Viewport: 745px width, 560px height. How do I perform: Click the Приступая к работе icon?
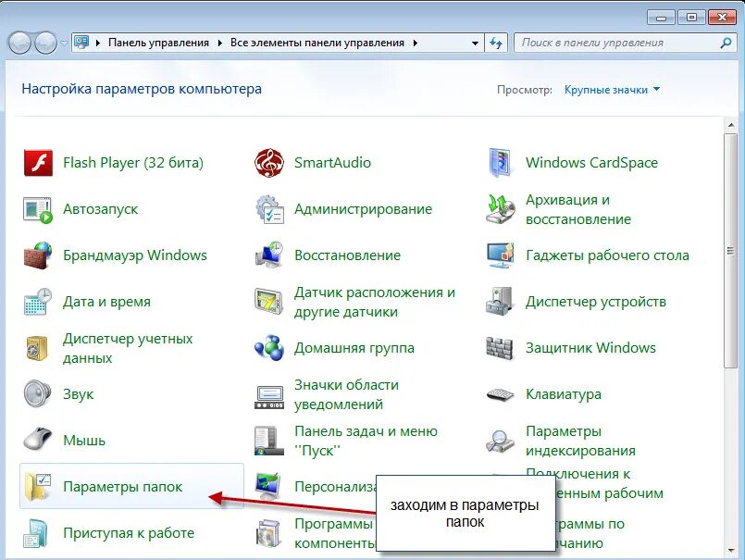(x=38, y=533)
